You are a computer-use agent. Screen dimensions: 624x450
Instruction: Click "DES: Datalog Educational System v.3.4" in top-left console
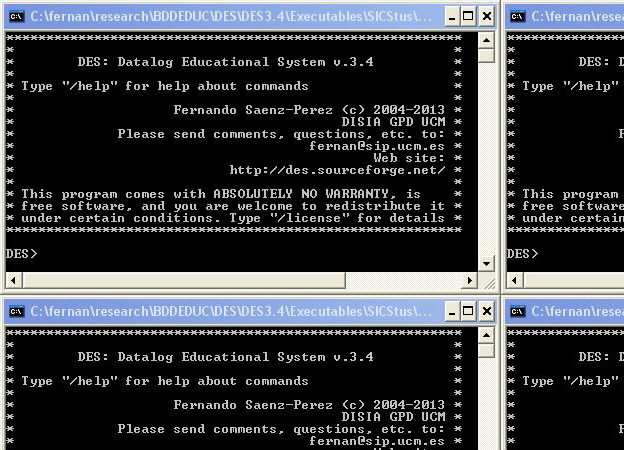pos(226,62)
